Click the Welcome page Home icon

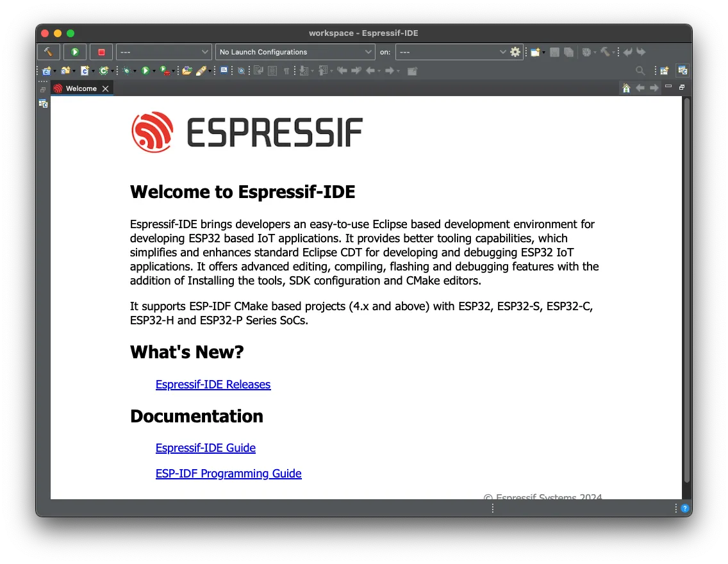(626, 88)
